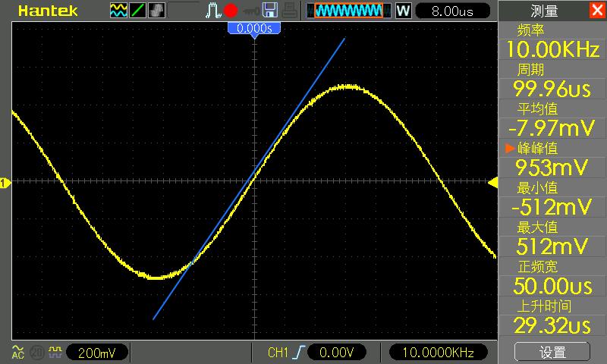Click the 8.00us timebase readout
The height and width of the screenshot is (364, 607).
pyautogui.click(x=452, y=11)
